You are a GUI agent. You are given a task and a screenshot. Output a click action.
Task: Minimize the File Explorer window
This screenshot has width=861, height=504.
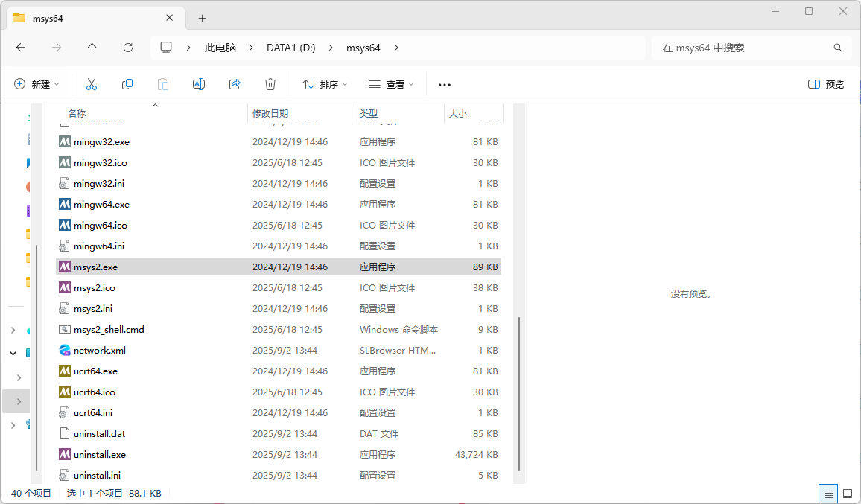775,11
